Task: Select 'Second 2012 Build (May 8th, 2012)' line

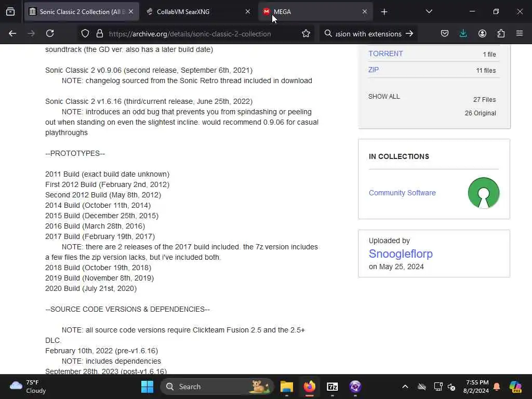Action: pyautogui.click(x=103, y=195)
